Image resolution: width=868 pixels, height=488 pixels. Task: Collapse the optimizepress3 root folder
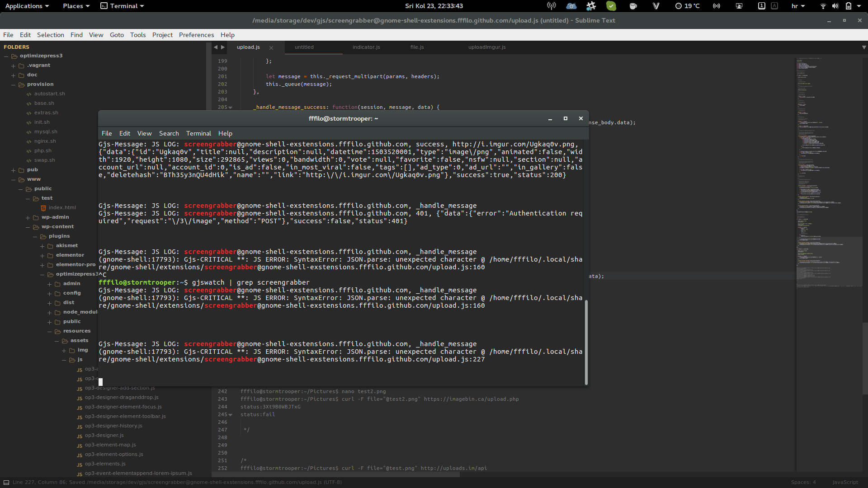(x=6, y=56)
